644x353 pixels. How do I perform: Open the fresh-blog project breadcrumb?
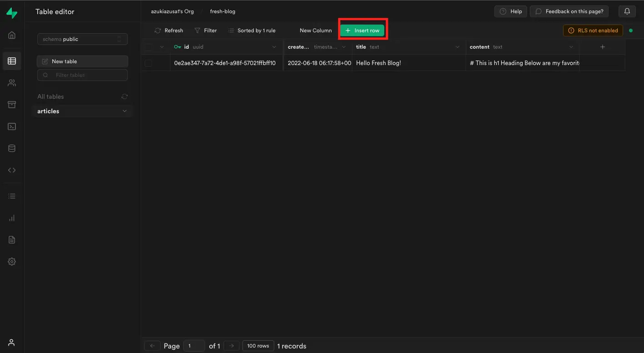[x=223, y=11]
